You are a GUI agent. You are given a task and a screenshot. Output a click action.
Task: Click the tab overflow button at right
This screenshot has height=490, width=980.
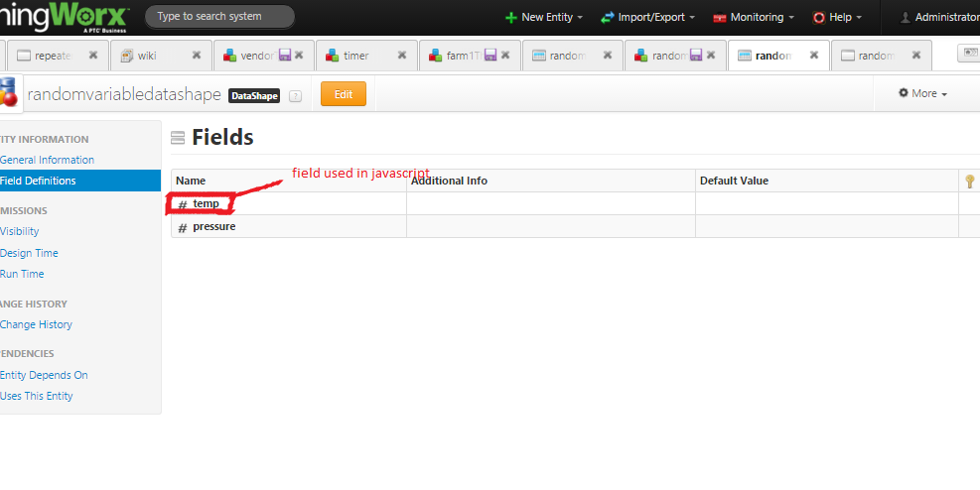click(x=969, y=55)
